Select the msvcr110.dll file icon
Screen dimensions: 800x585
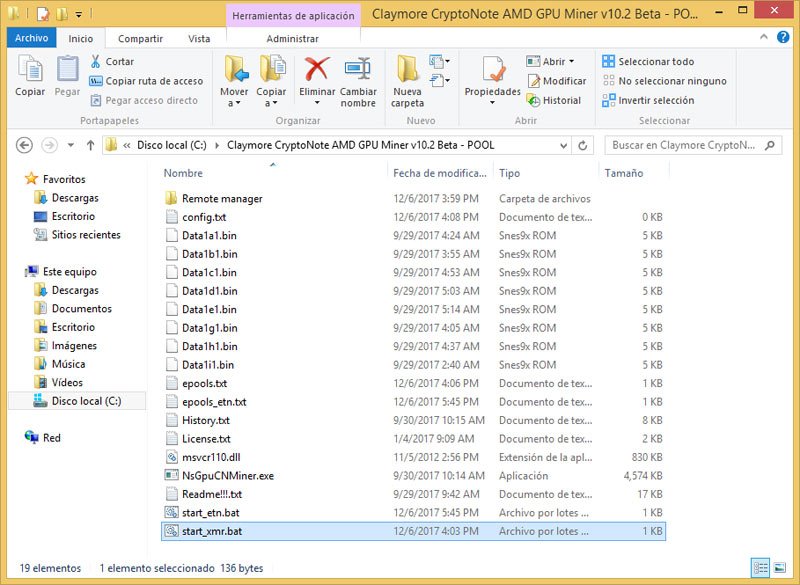click(x=172, y=457)
